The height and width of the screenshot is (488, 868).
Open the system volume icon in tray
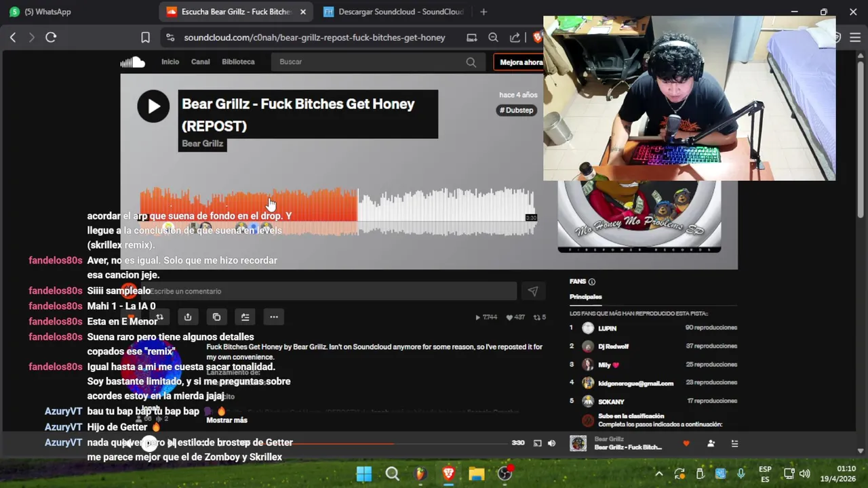[805, 474]
